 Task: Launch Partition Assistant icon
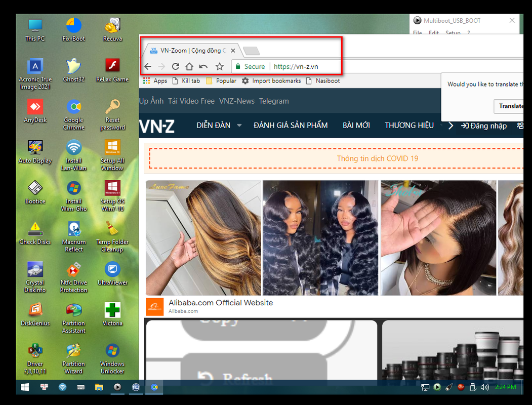point(73,318)
